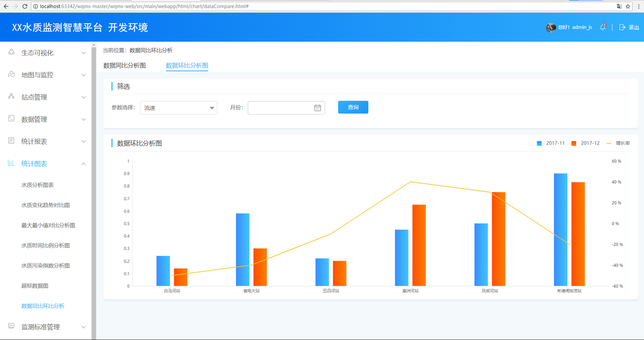Screen dimensions: 644x340
Task: Reload the page with refresh icon
Action: (x=25, y=6)
